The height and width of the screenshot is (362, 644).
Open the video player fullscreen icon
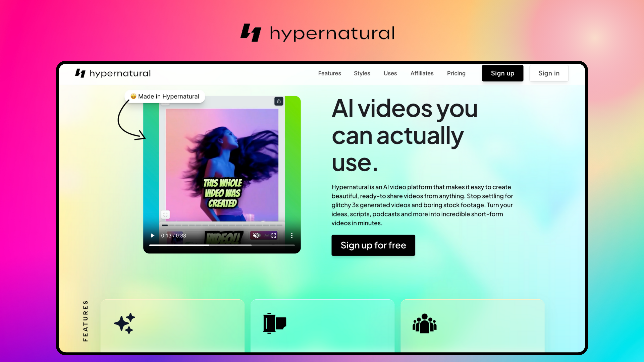click(274, 235)
